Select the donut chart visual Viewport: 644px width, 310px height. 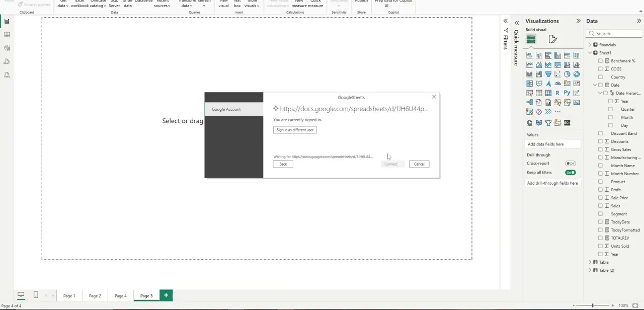pos(577,74)
